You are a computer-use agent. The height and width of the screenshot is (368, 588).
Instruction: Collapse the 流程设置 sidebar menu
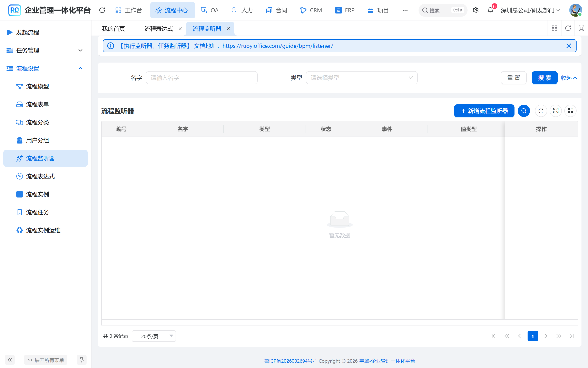click(46, 68)
